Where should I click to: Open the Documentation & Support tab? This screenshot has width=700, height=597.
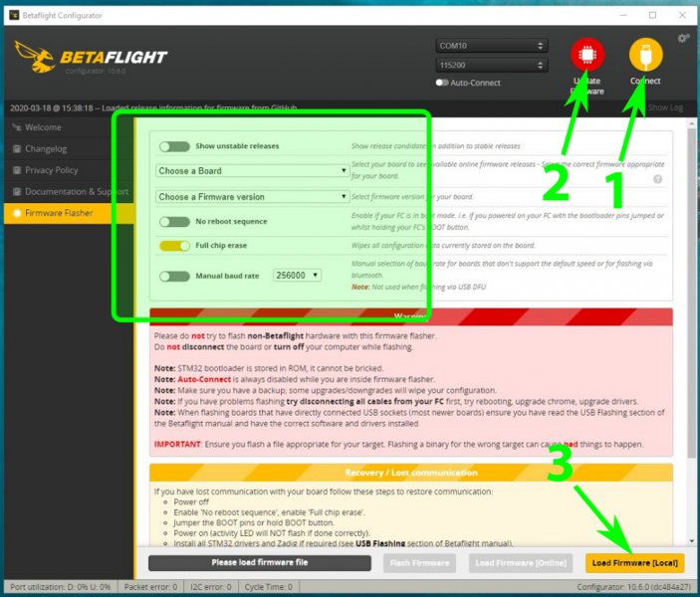[69, 191]
